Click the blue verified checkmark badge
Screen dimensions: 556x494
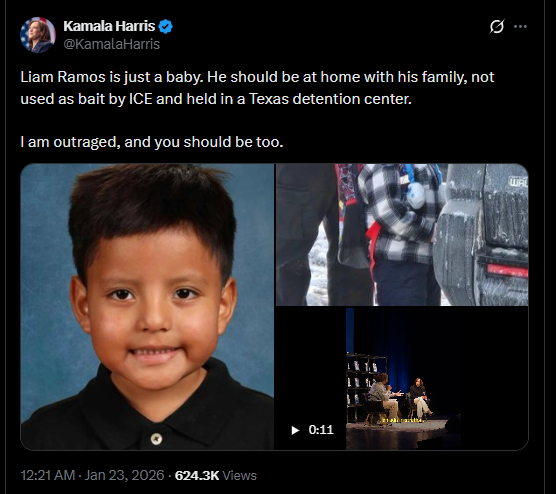tap(165, 27)
